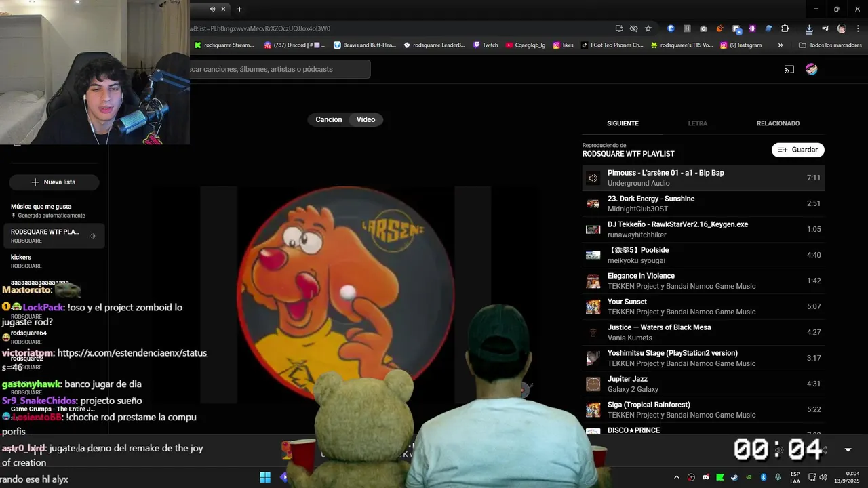Play Siga (Tropical Rainforest)
This screenshot has width=868, height=488.
coord(703,409)
